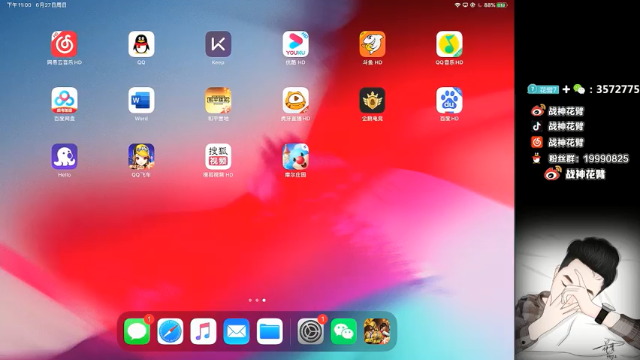Open the NetEase Cloud Music HD app
The image size is (640, 360).
click(64, 44)
